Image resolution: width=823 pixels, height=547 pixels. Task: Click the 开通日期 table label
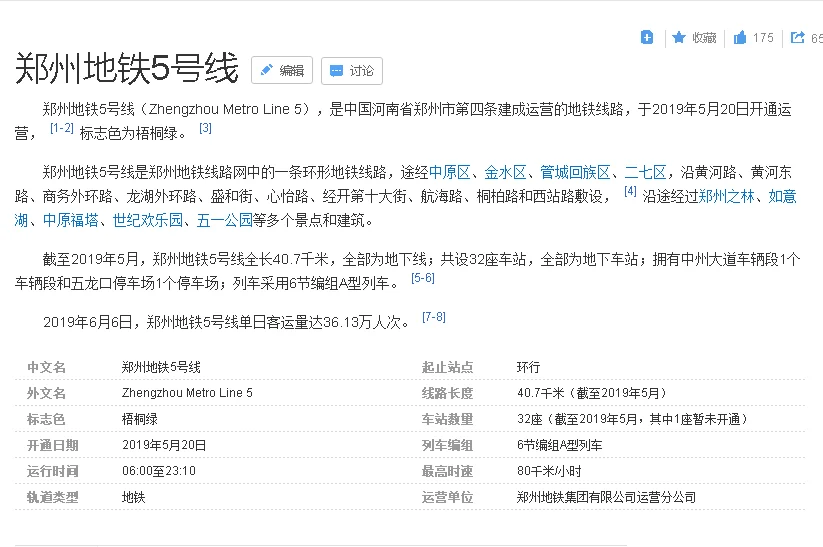pyautogui.click(x=52, y=445)
